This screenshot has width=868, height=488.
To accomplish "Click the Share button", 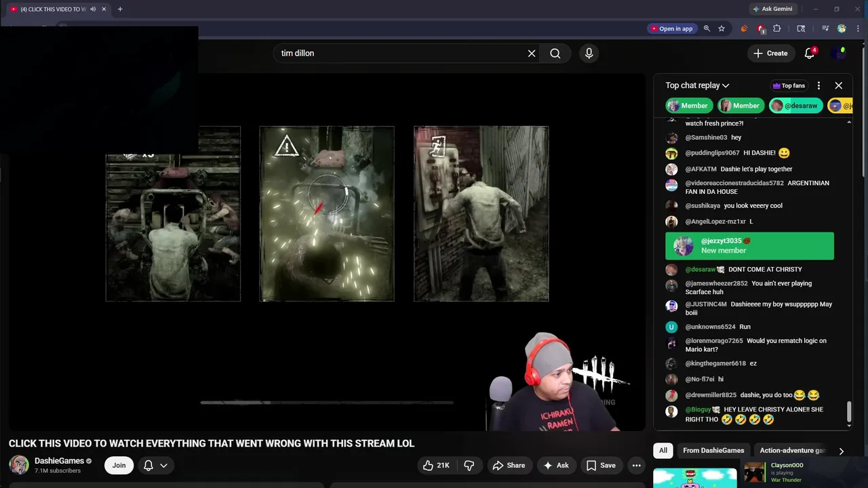I will click(509, 466).
